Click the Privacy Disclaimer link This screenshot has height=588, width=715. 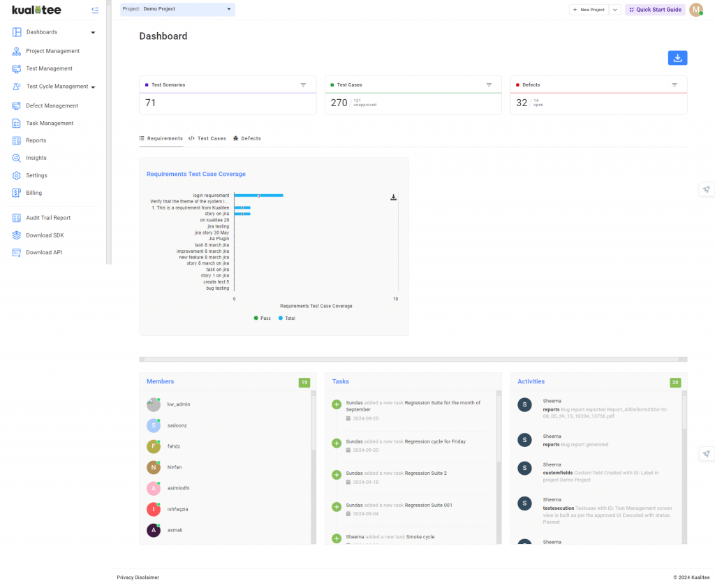(138, 578)
